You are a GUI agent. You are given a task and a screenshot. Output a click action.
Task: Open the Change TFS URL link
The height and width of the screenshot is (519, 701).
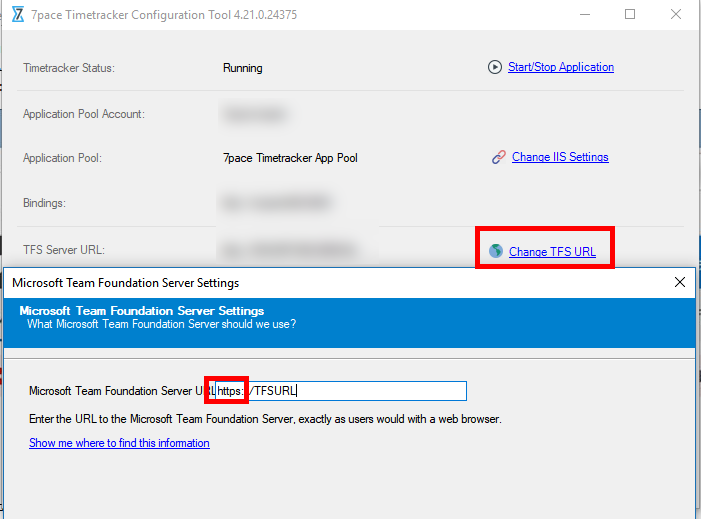[552, 252]
